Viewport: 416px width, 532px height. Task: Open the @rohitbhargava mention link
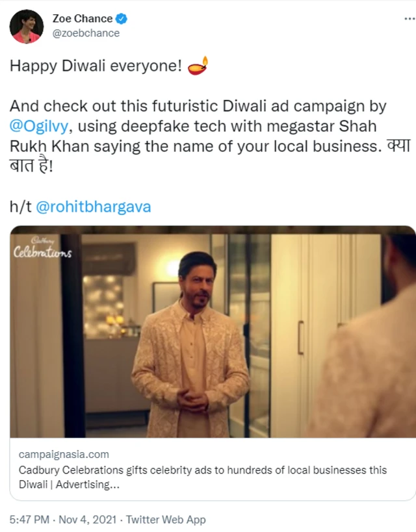(94, 207)
